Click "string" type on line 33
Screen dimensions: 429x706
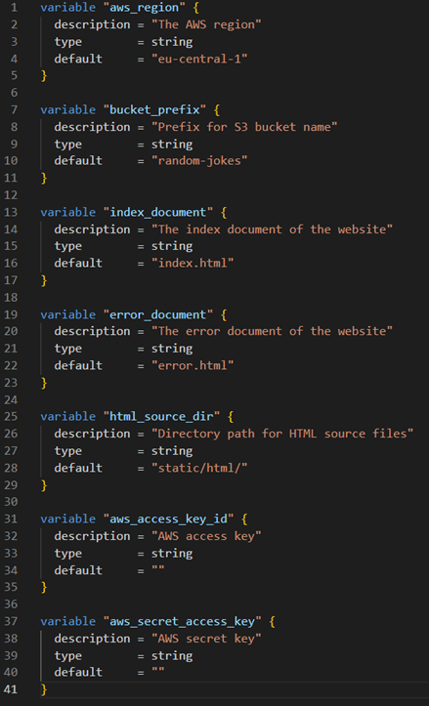(x=172, y=553)
